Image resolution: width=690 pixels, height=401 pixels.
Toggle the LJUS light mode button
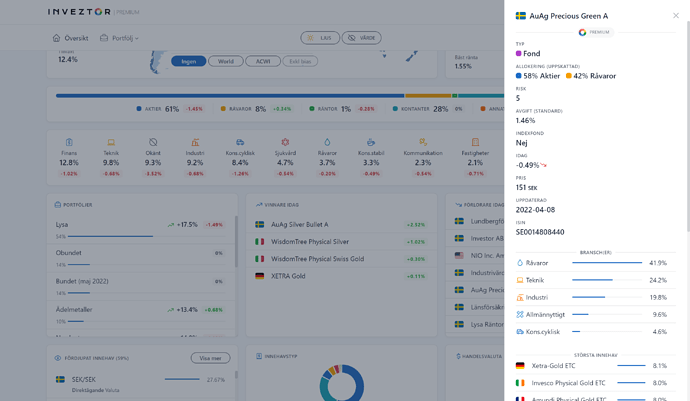tap(320, 38)
